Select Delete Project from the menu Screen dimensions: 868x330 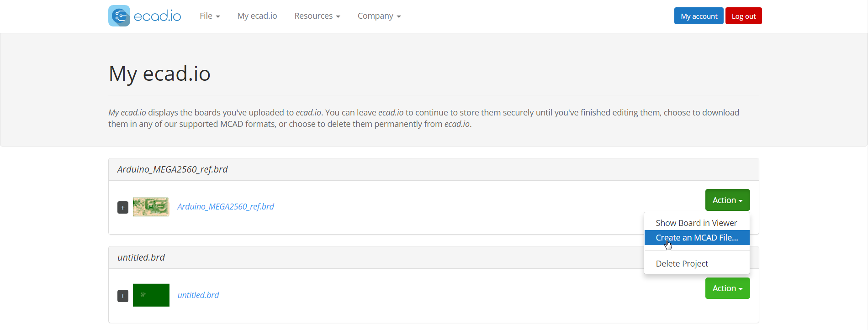click(x=682, y=263)
